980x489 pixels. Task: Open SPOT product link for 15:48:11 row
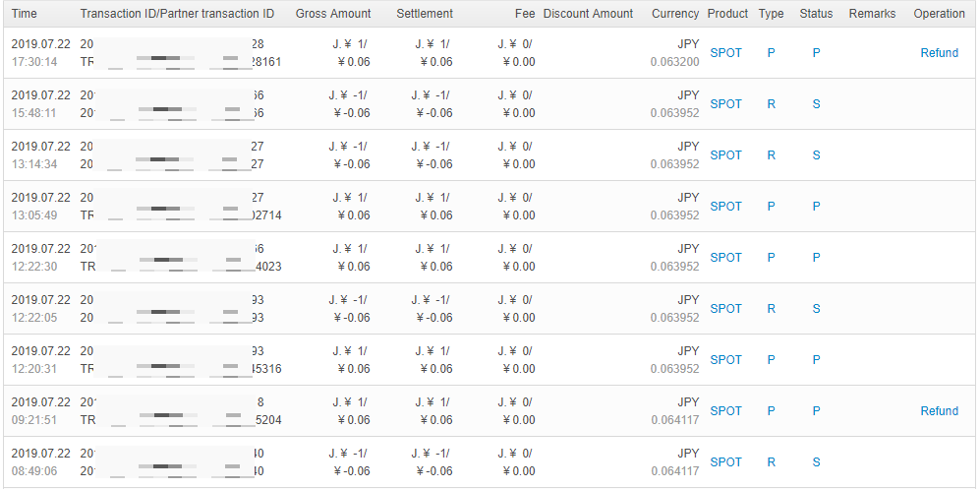click(725, 104)
